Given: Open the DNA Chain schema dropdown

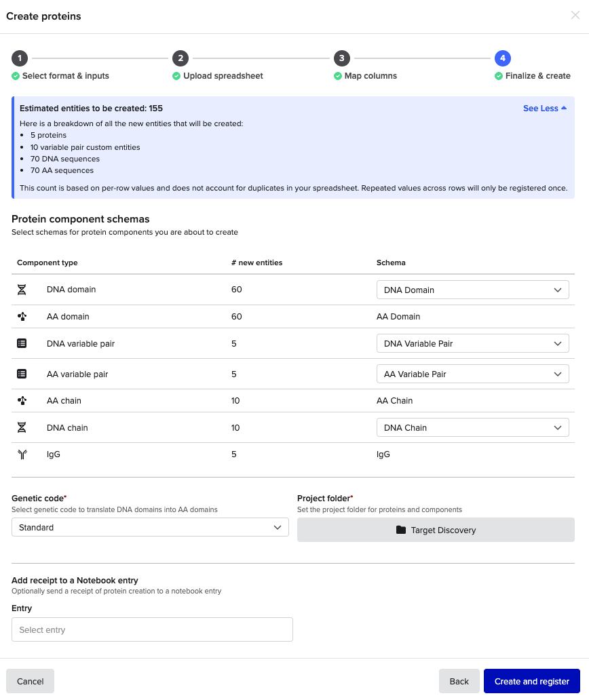Looking at the screenshot, I should [x=472, y=428].
